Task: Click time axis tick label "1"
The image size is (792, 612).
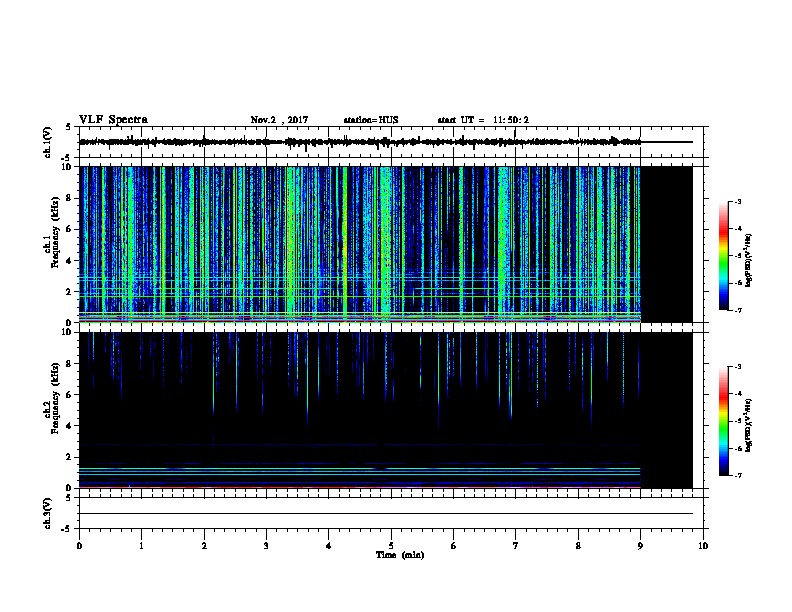Action: click(141, 546)
